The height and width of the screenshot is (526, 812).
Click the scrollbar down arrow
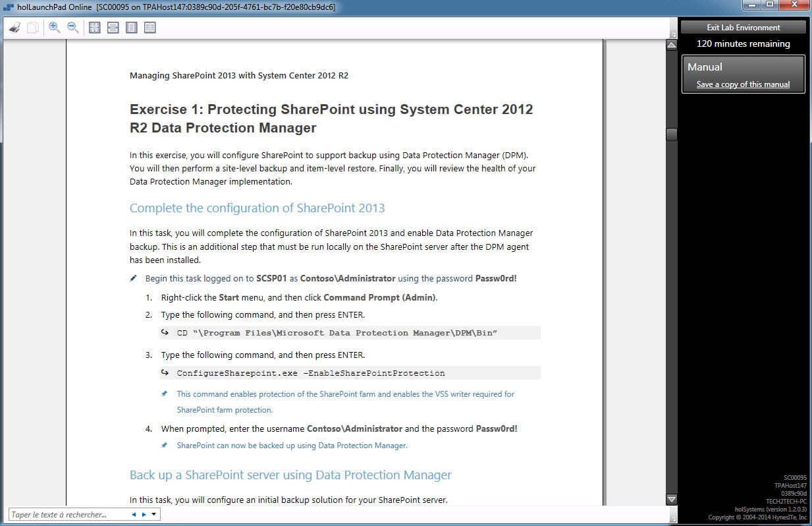coord(672,500)
